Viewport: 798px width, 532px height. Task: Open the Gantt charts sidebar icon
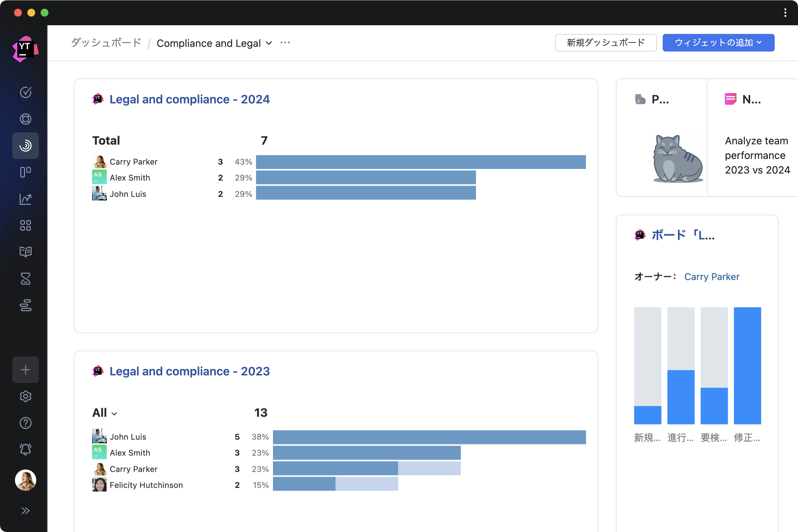pyautogui.click(x=26, y=305)
